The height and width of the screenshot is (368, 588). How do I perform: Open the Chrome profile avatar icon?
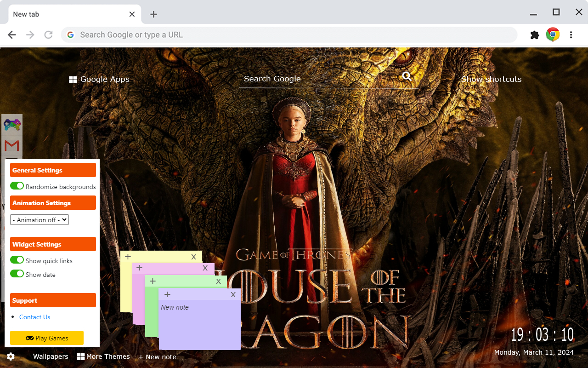[x=553, y=34]
